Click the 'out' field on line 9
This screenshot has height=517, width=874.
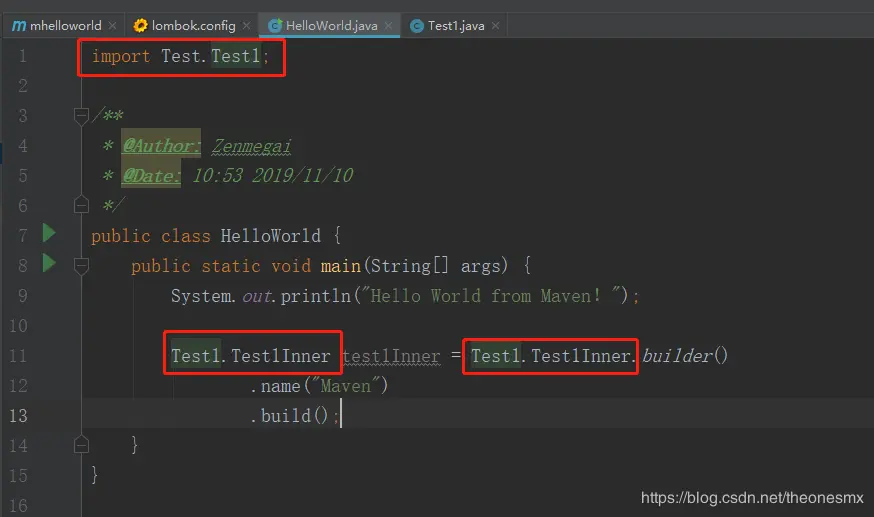(257, 296)
